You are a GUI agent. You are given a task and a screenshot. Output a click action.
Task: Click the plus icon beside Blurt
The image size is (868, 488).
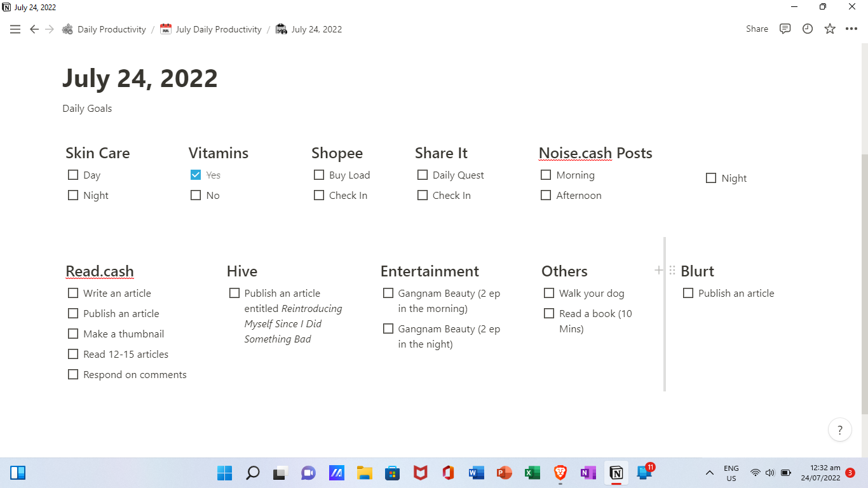659,271
